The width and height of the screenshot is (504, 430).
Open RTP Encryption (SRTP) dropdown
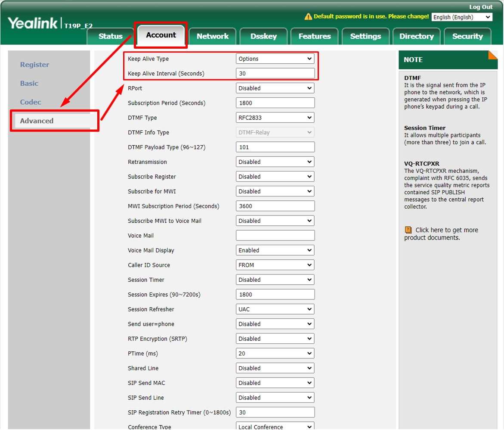[x=275, y=339]
